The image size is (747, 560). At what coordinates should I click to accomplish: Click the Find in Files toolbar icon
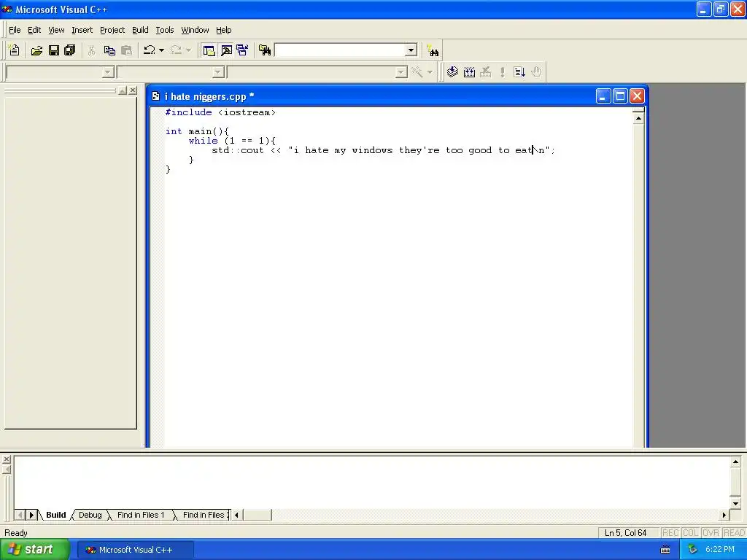(265, 50)
